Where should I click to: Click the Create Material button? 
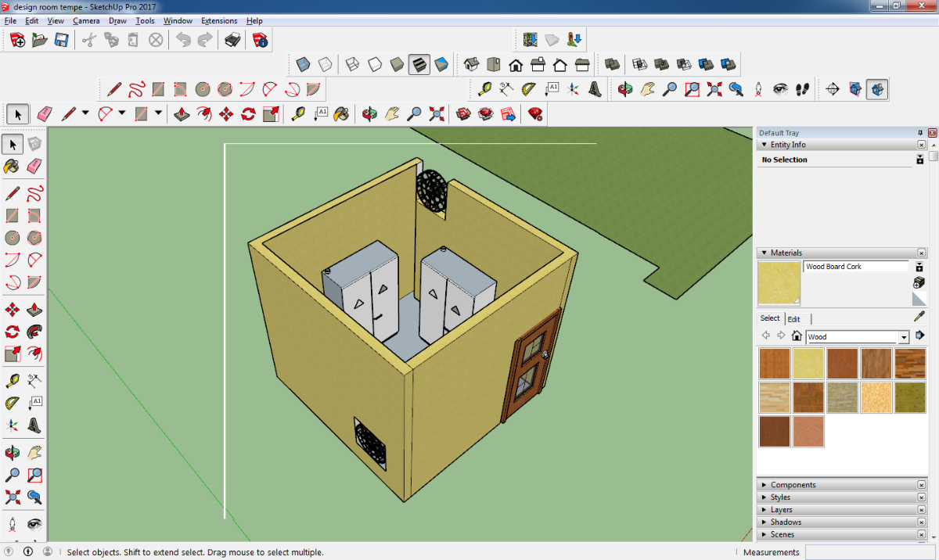(919, 282)
